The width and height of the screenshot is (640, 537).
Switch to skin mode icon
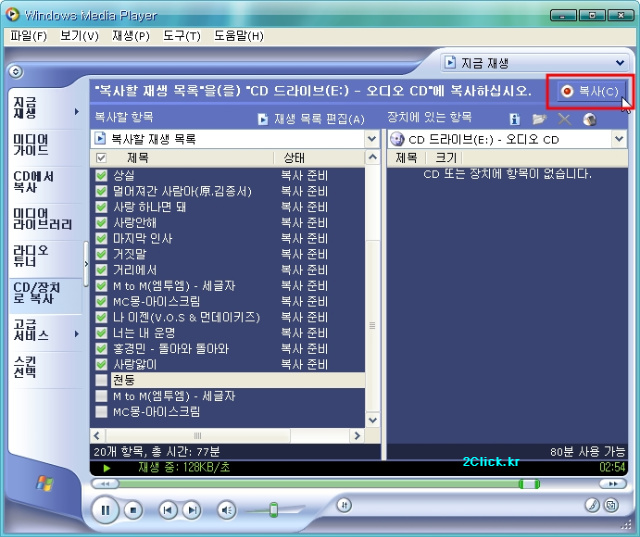pos(611,505)
